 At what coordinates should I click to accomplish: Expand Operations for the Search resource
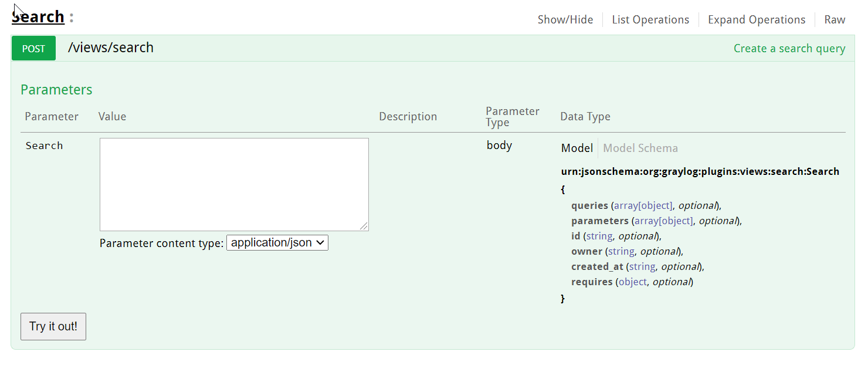[756, 20]
